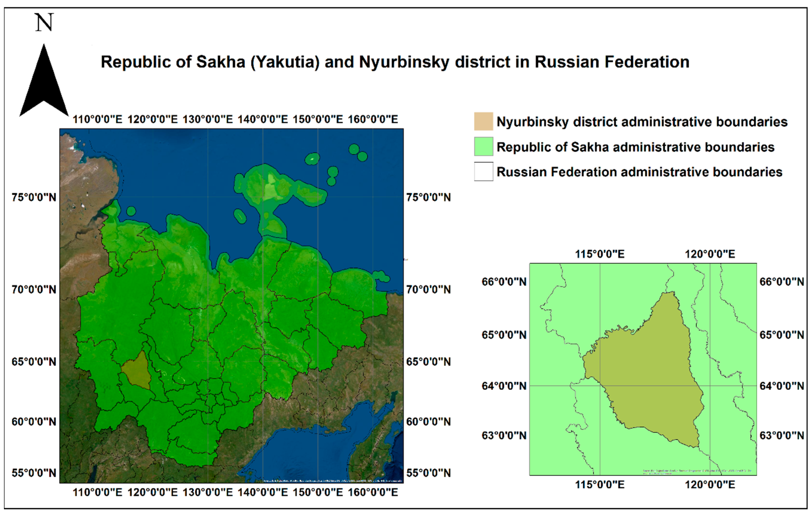Click the 75°0'0"N label left of main map
The width and height of the screenshot is (812, 515).
coord(34,197)
